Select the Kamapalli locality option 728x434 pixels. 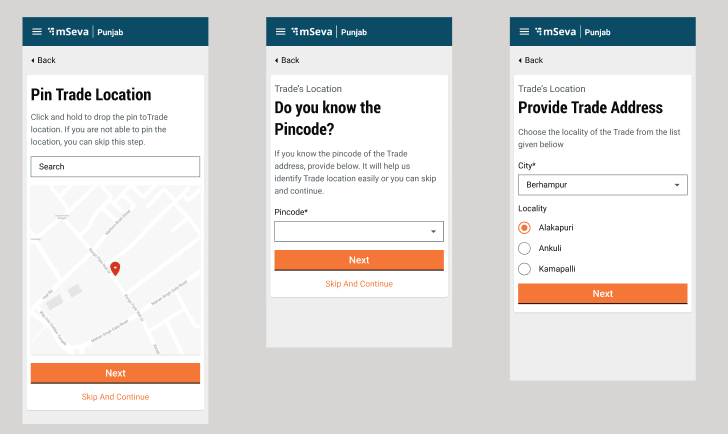pyautogui.click(x=524, y=269)
